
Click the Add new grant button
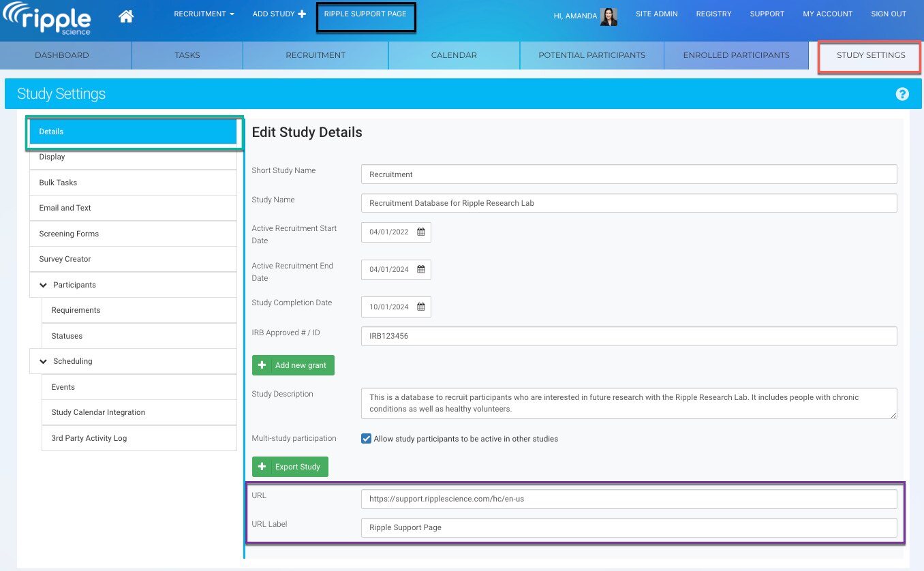point(293,365)
